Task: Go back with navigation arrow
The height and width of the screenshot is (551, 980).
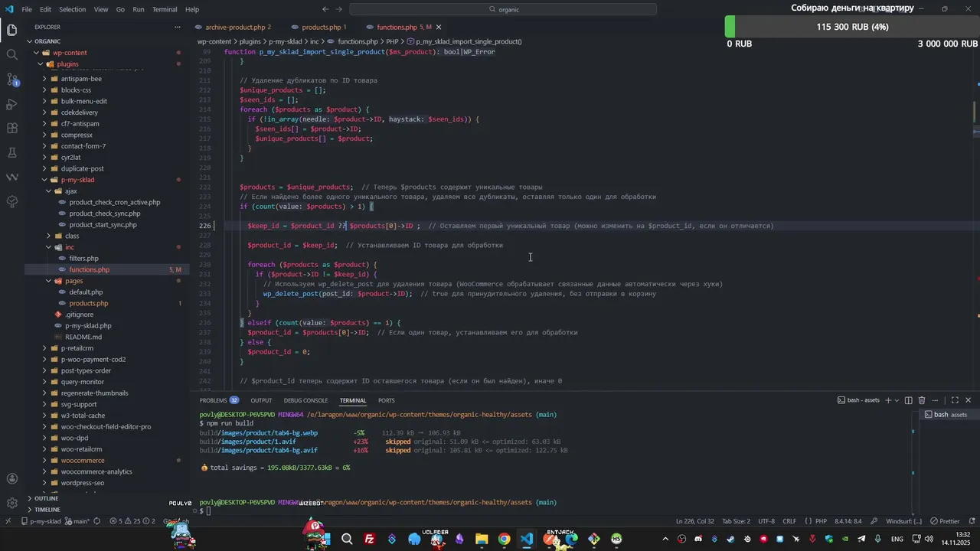Action: (x=325, y=9)
